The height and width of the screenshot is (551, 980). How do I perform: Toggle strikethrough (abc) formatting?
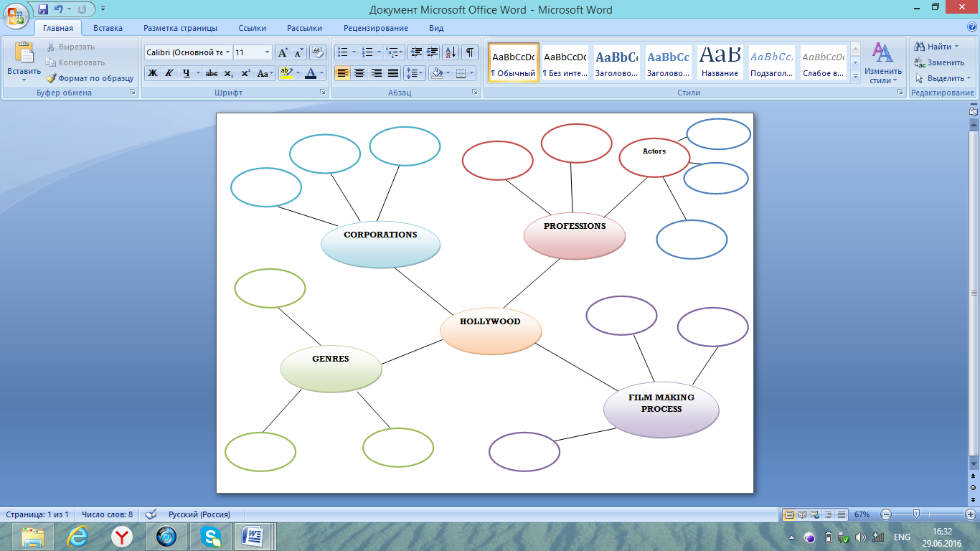point(212,73)
